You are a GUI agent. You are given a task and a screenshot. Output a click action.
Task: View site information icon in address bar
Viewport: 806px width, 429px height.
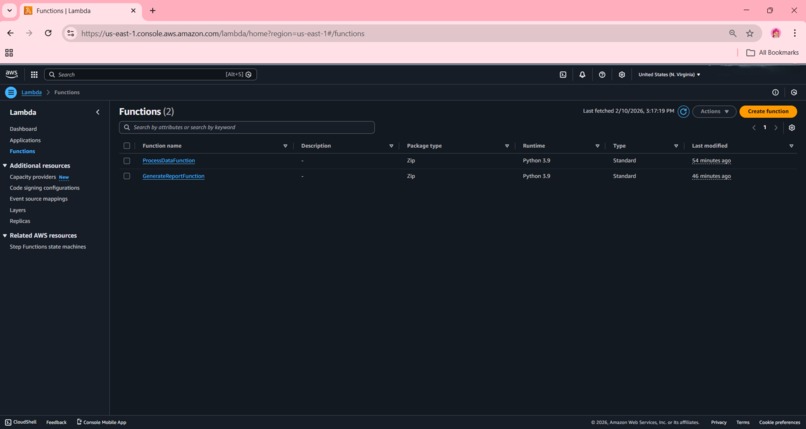point(70,33)
